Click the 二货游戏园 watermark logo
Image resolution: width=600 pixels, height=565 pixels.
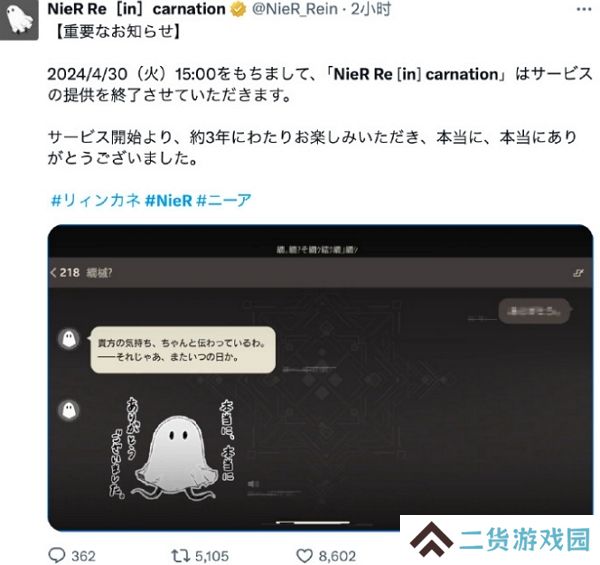click(500, 539)
